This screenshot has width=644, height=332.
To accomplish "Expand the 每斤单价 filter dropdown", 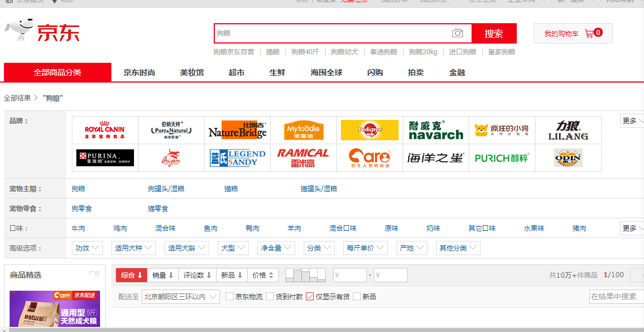I will [x=365, y=248].
